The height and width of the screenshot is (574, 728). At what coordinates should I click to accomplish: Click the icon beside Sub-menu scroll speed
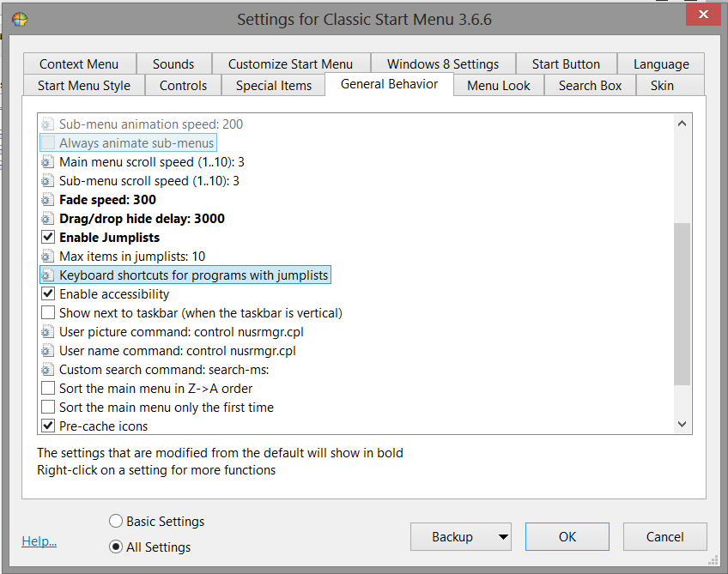[48, 181]
